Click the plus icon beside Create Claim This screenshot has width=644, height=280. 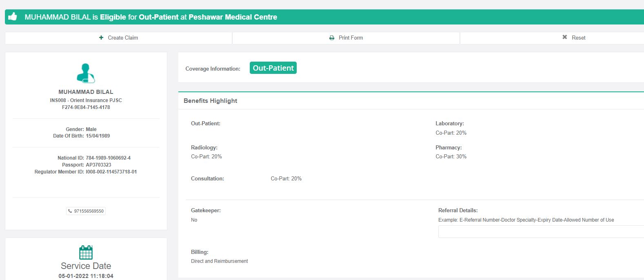click(x=101, y=38)
